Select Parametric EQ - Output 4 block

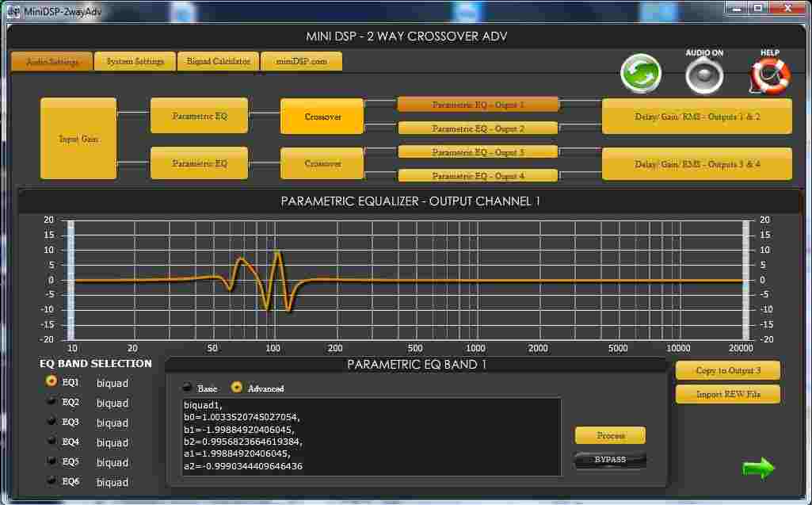(x=478, y=176)
